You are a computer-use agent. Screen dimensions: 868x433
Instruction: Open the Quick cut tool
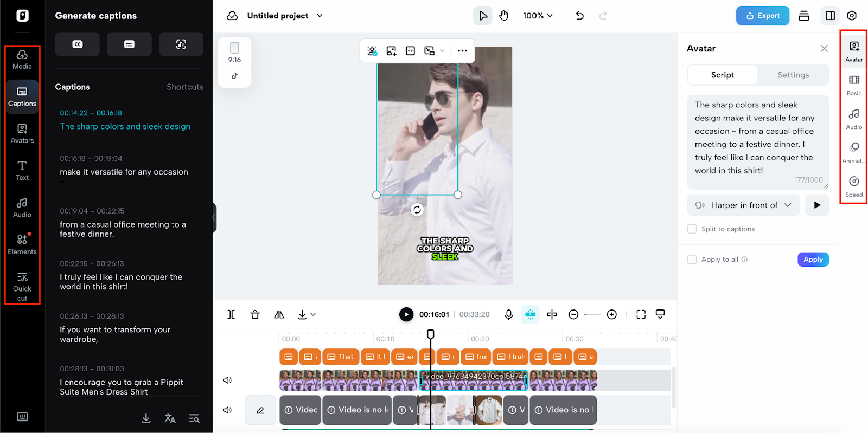(x=22, y=287)
